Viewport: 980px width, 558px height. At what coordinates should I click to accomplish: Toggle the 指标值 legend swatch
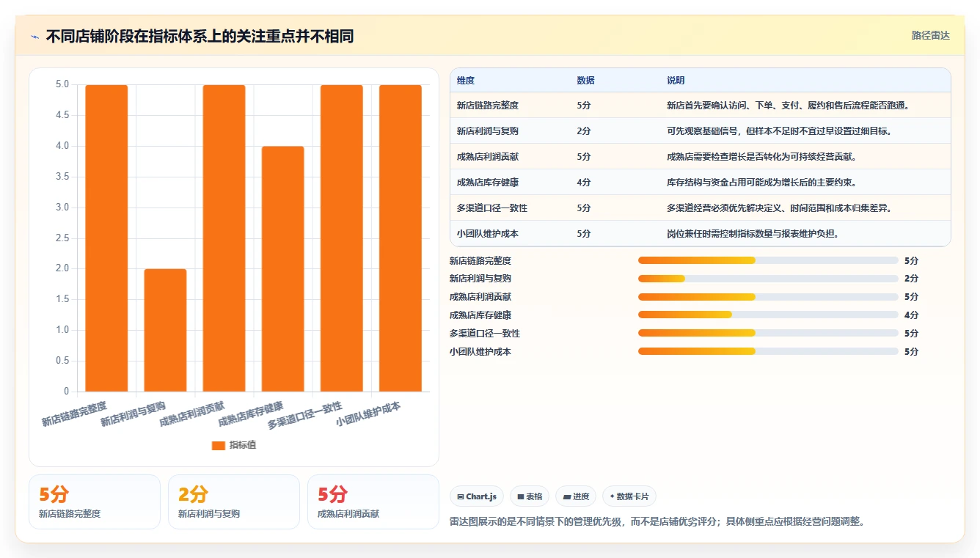coord(219,445)
